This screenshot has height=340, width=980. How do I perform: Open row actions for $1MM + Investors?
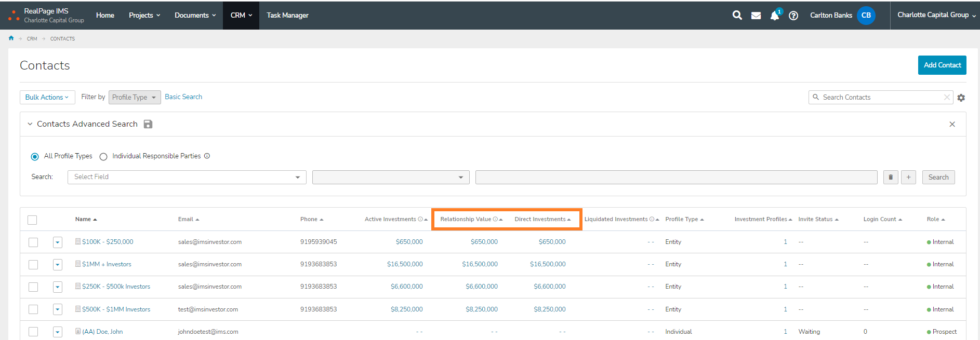[x=58, y=265]
